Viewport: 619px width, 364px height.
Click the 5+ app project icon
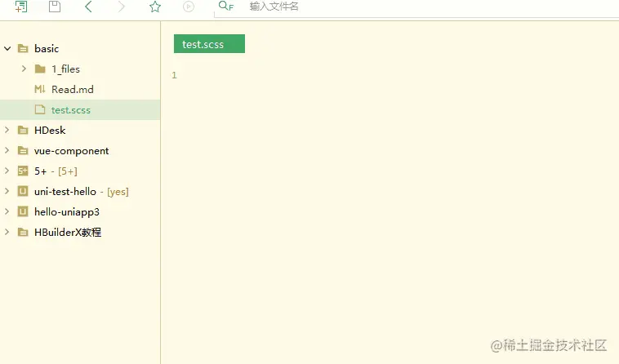23,171
